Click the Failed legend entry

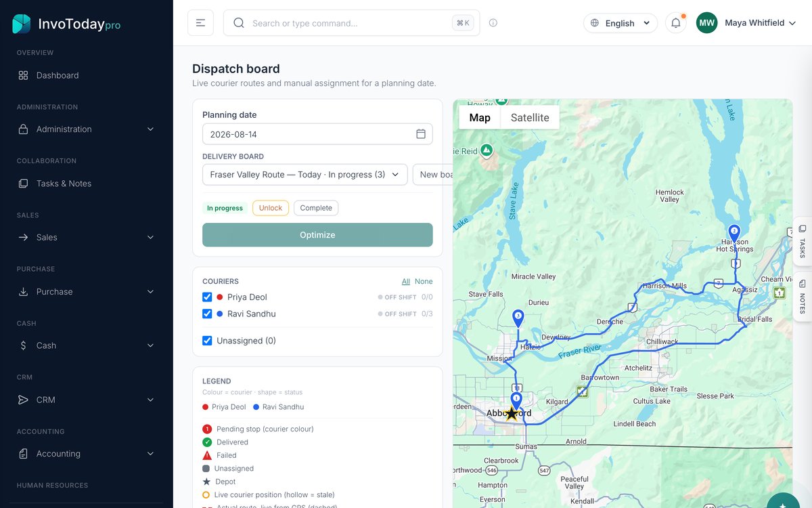pyautogui.click(x=219, y=455)
